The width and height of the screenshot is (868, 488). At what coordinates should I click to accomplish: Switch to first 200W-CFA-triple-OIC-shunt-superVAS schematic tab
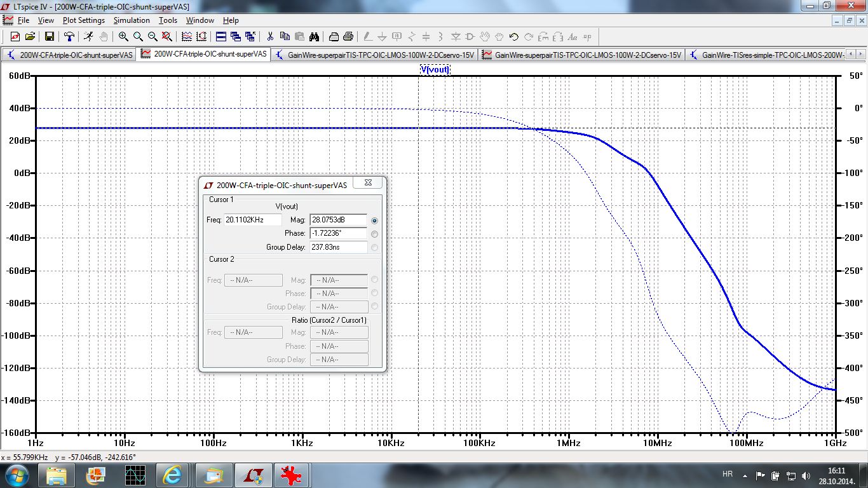point(70,55)
